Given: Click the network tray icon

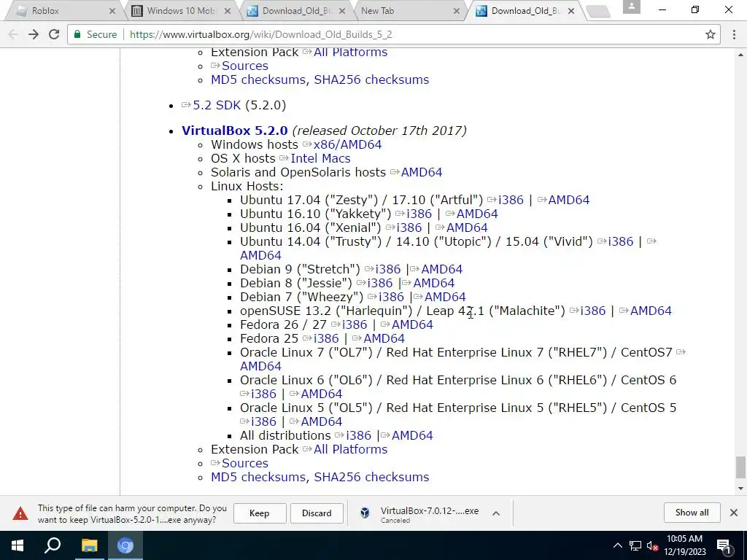Looking at the screenshot, I should click(x=635, y=545).
